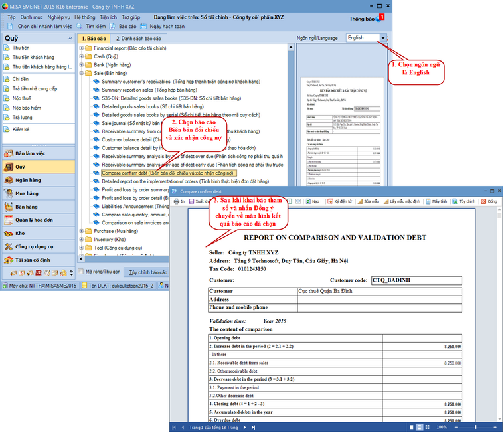Viewport: 504px width, 433px height.
Task: Open the Ngôn ngữ/Language dropdown
Action: pos(383,38)
